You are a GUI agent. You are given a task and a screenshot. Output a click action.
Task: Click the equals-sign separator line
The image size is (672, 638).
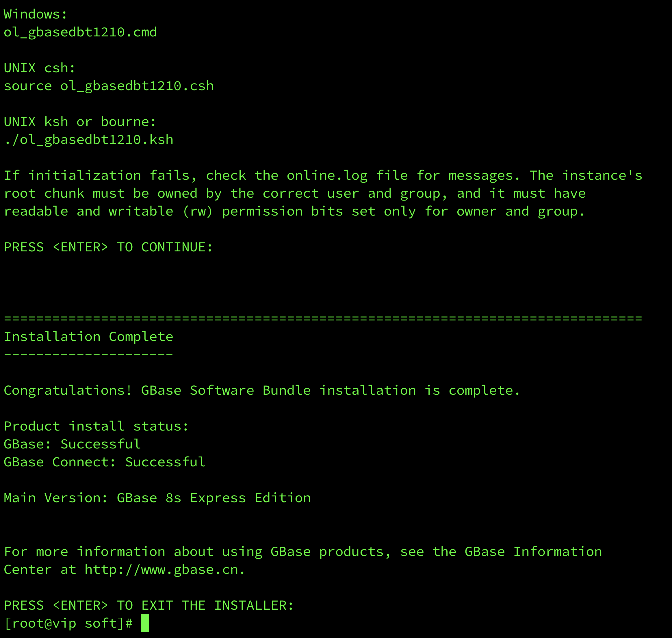tap(323, 318)
